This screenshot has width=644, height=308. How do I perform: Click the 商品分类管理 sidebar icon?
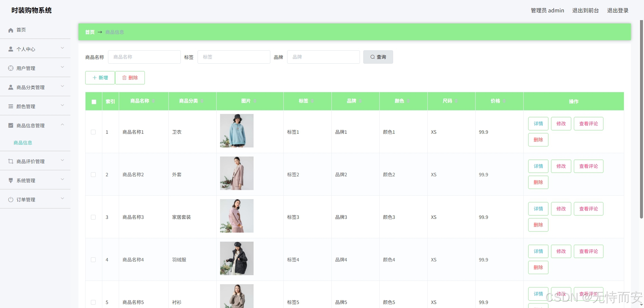(11, 87)
